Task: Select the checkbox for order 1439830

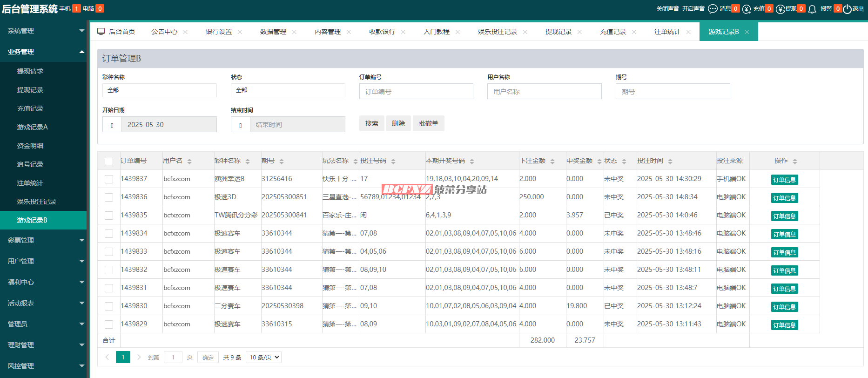Action: pyautogui.click(x=109, y=306)
